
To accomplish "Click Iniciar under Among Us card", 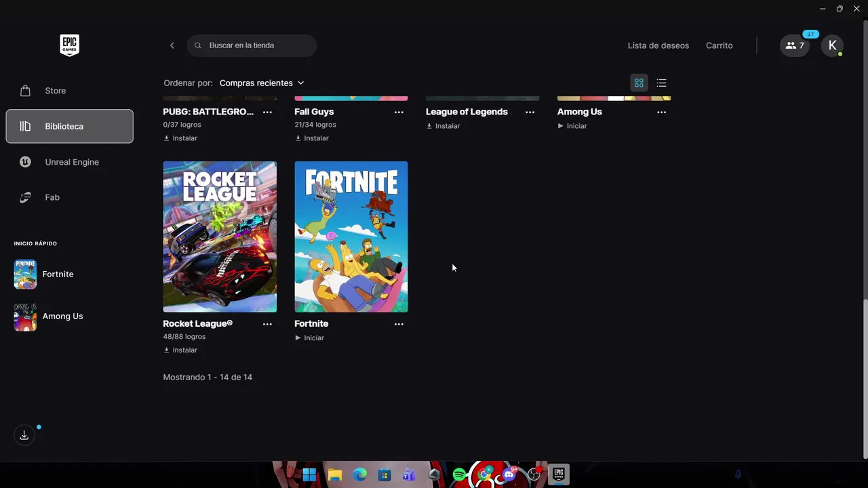I will [x=572, y=126].
